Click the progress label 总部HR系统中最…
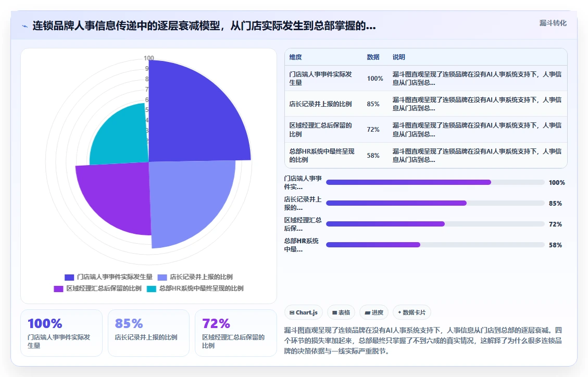This screenshot has height=377, width=588. point(302,245)
